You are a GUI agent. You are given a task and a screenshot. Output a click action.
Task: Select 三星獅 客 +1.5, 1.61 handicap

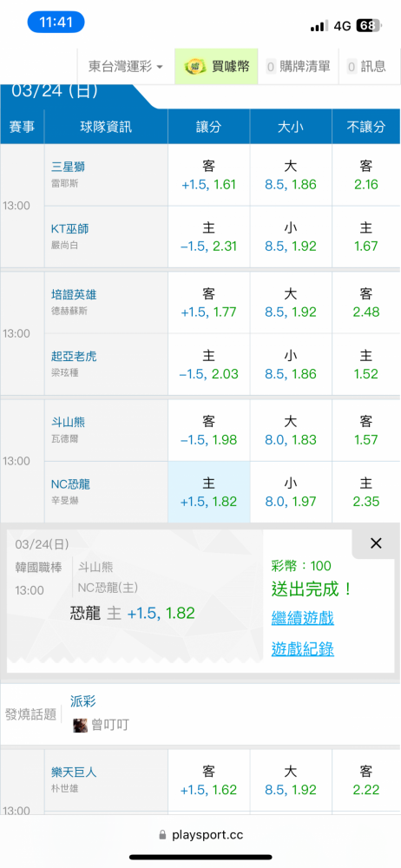[209, 175]
